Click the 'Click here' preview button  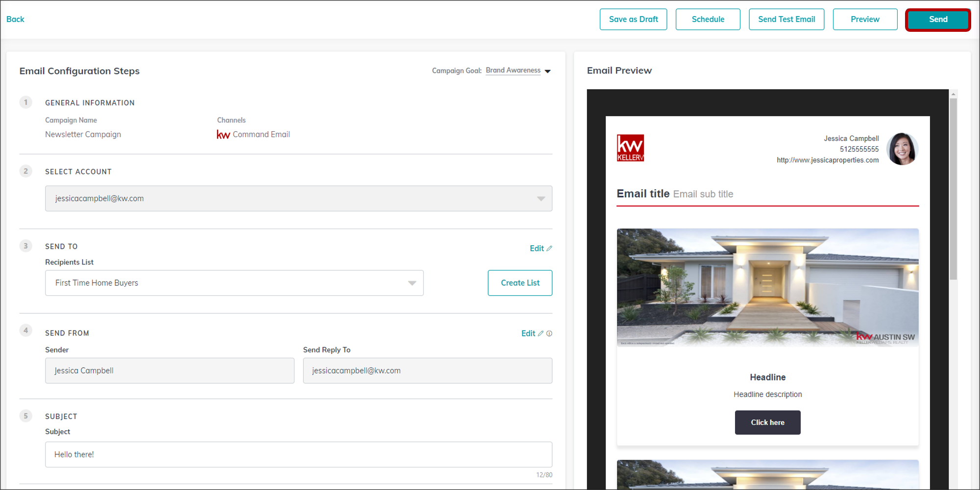pos(767,422)
